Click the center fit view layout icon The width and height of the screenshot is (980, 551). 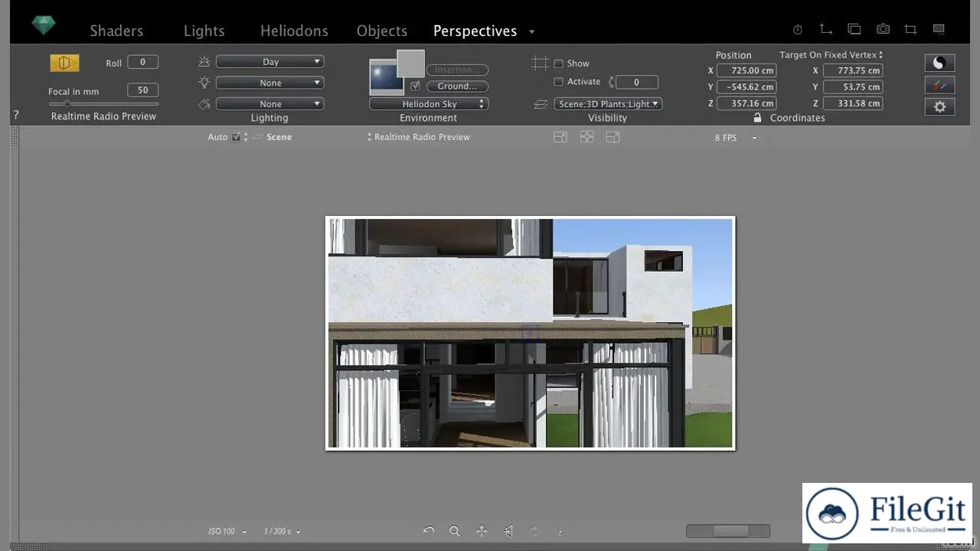point(586,137)
